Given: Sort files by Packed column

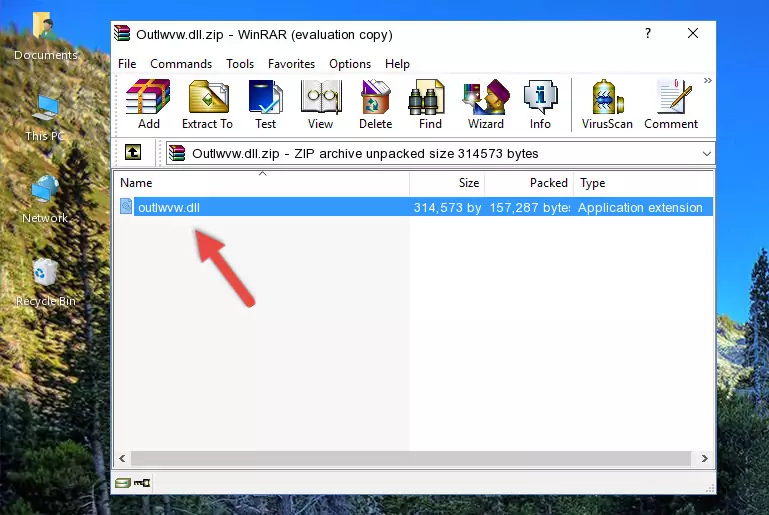Looking at the screenshot, I should coord(529,183).
